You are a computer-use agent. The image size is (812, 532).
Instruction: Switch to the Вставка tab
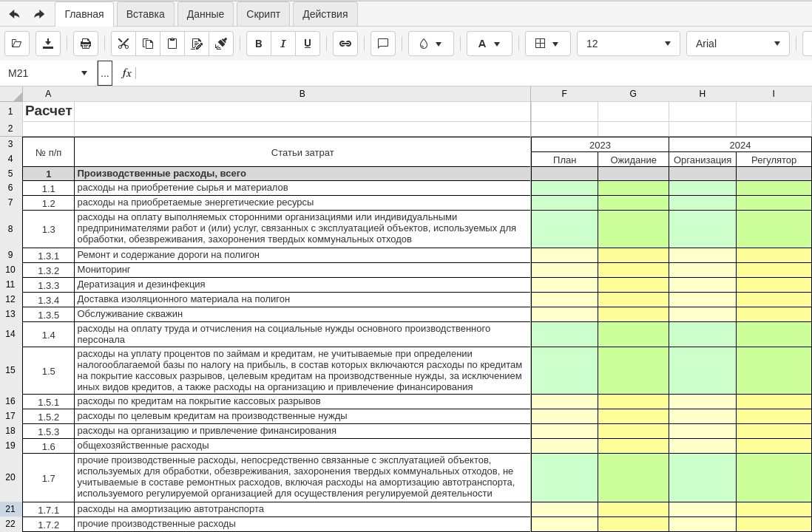click(146, 14)
